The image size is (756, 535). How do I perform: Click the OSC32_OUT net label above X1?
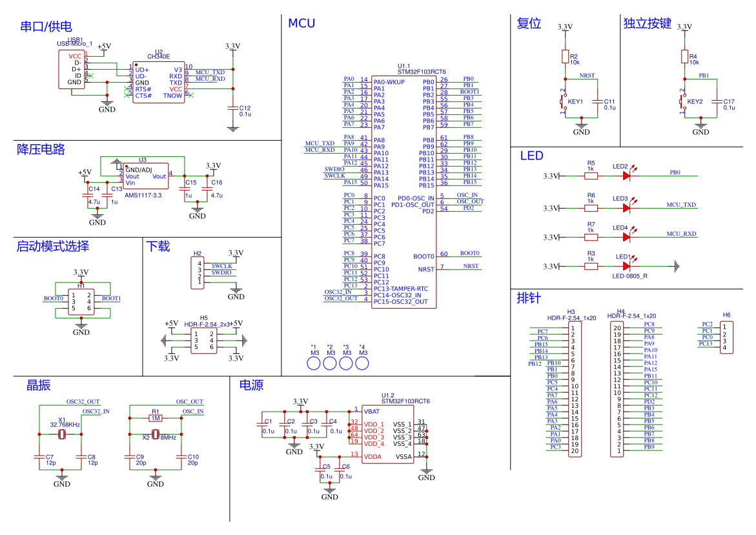pyautogui.click(x=83, y=402)
